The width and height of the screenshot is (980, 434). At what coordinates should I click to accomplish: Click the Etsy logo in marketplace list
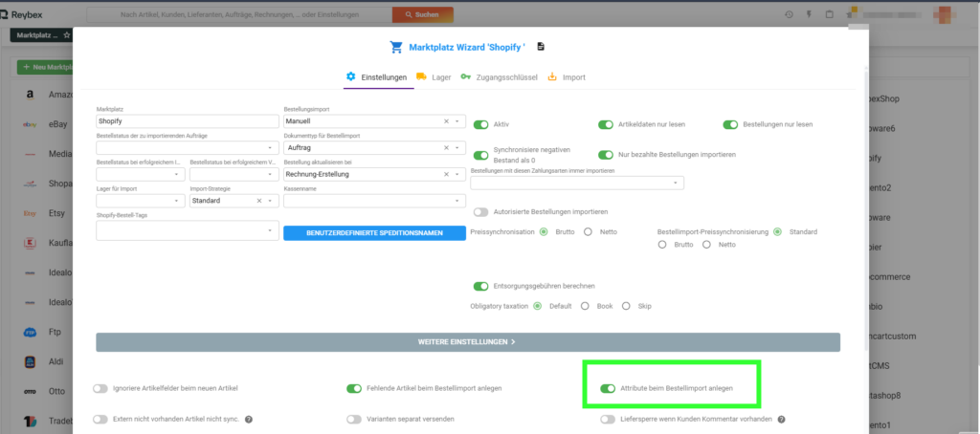pyautogui.click(x=30, y=213)
